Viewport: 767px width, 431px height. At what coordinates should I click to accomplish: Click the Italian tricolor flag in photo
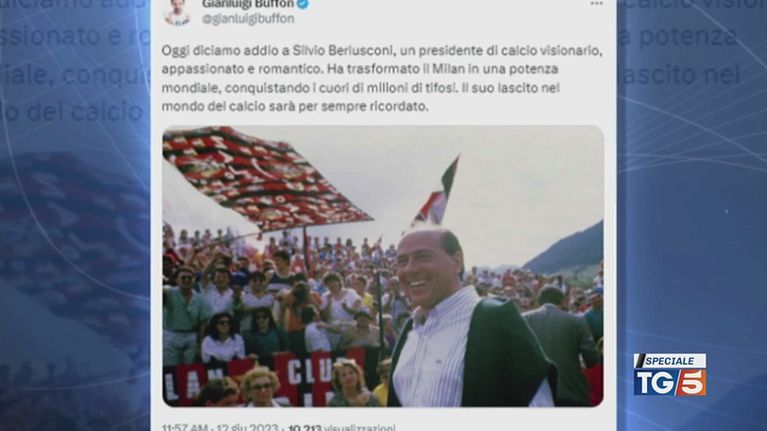tap(436, 193)
